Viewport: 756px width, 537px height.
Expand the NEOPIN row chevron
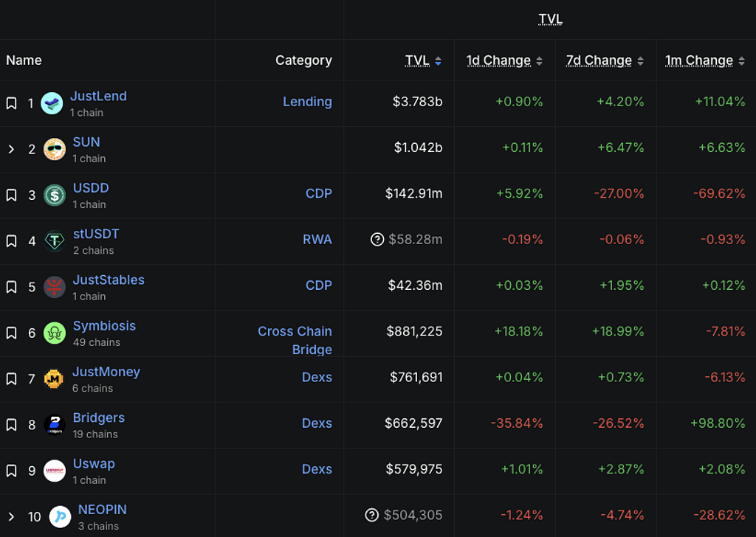11,516
